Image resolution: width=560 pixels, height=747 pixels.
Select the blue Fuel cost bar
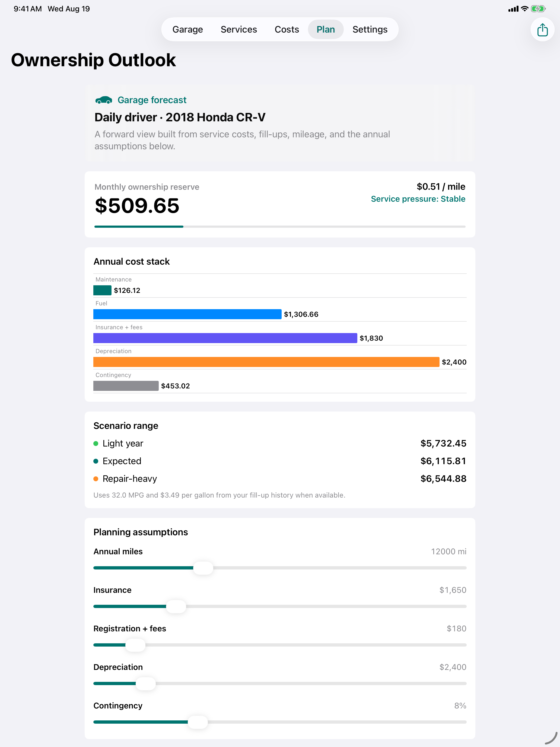click(x=187, y=314)
